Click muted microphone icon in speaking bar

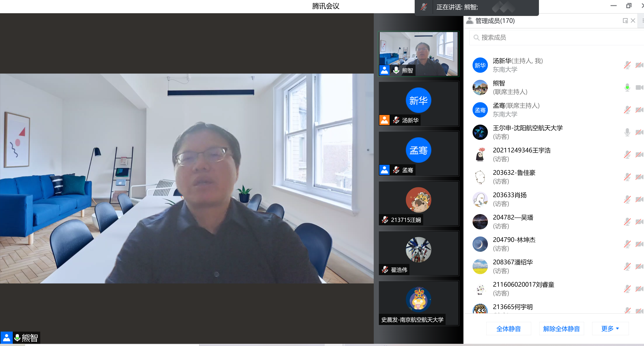(424, 7)
